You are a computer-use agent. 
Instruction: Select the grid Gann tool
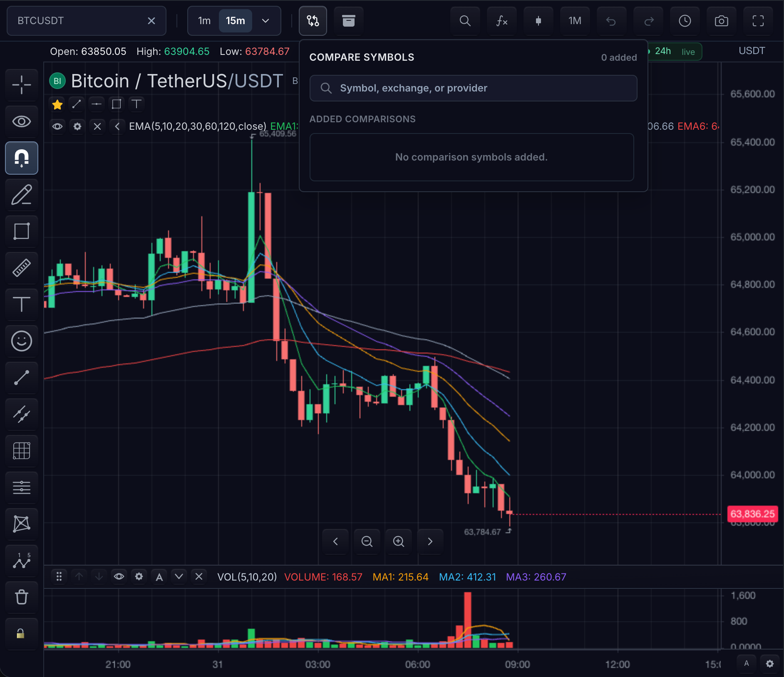pos(22,451)
